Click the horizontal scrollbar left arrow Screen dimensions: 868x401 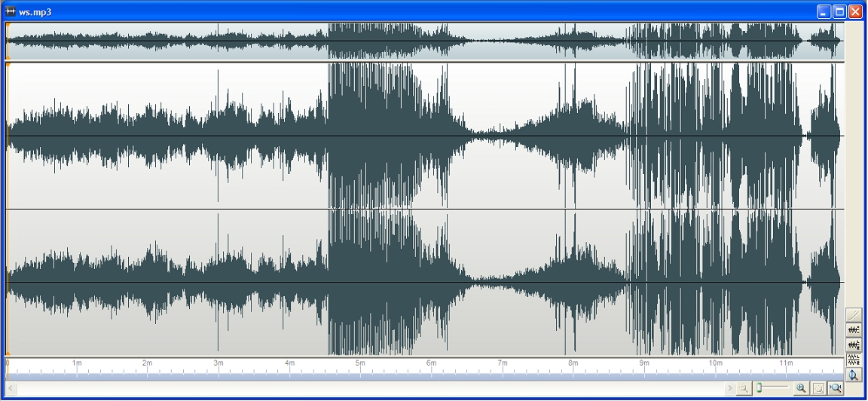[11, 388]
